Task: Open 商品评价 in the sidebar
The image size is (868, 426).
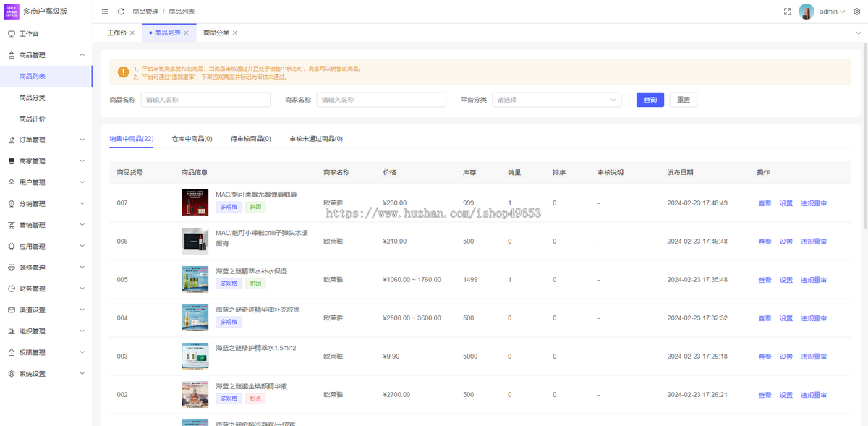Action: pos(33,119)
